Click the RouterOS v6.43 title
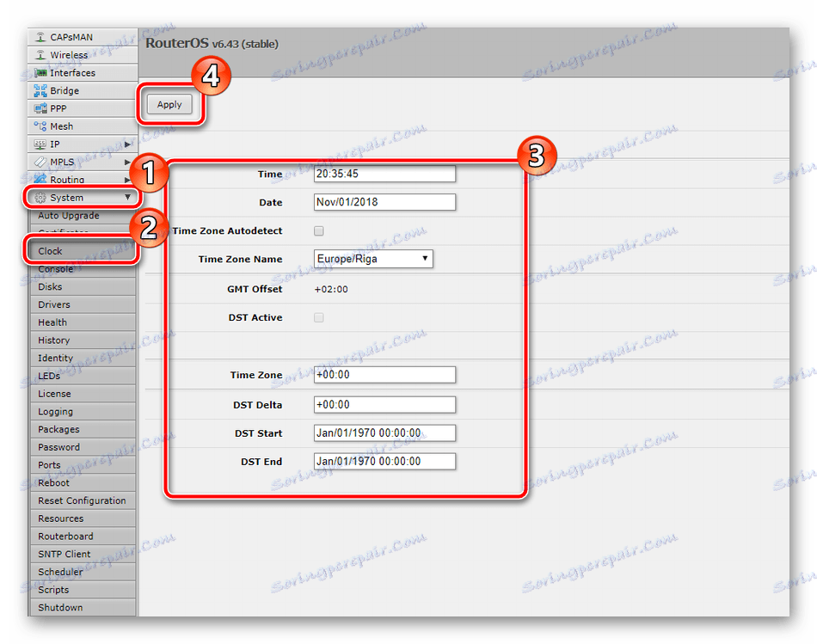Screen dimensions: 817x644 pyautogui.click(x=212, y=44)
